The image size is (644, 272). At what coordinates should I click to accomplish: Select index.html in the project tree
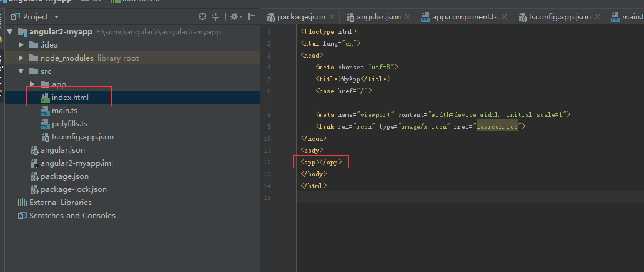[x=70, y=98]
